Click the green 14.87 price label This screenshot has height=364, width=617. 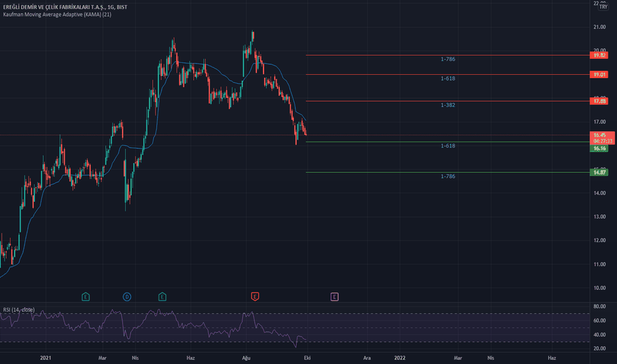tap(599, 172)
